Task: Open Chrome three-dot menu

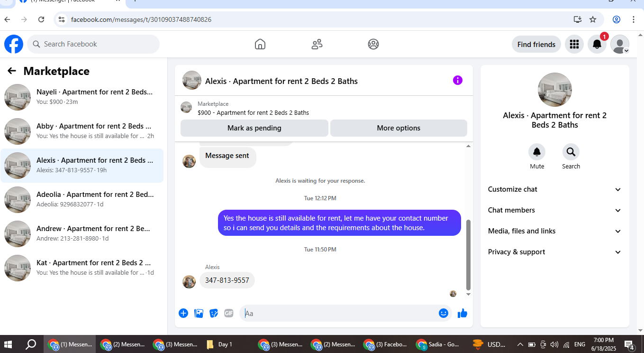Action: click(x=634, y=19)
